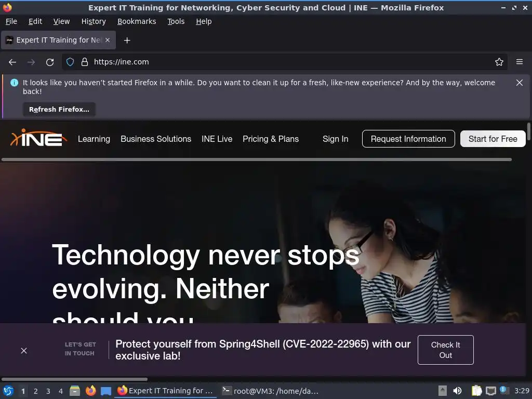Open the History menu
This screenshot has width=532, height=399.
click(x=94, y=21)
